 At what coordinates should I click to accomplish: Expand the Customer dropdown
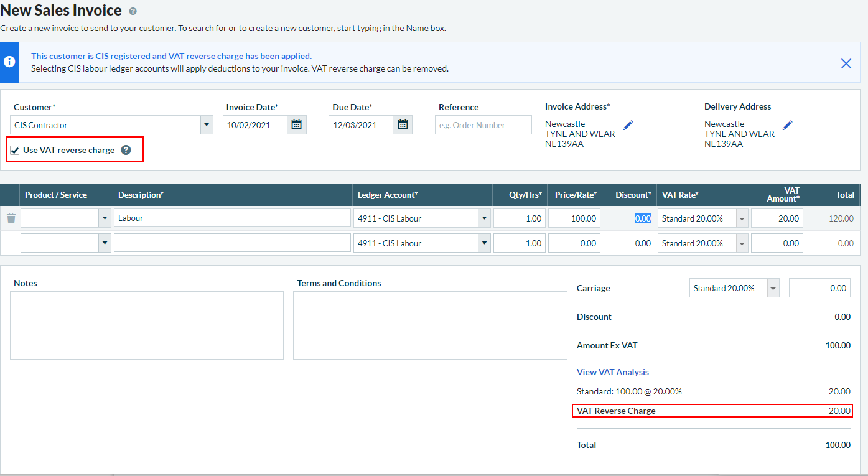click(x=207, y=125)
